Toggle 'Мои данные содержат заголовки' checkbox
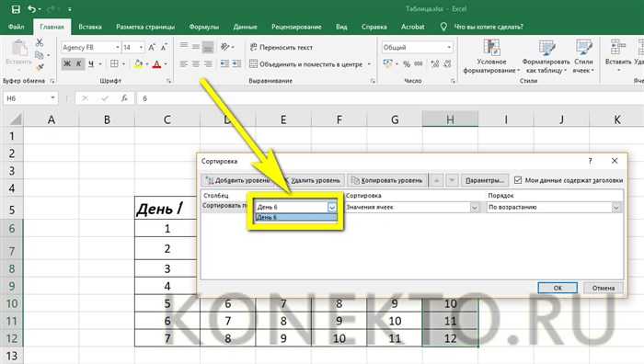Image resolution: width=644 pixels, height=364 pixels. click(518, 180)
